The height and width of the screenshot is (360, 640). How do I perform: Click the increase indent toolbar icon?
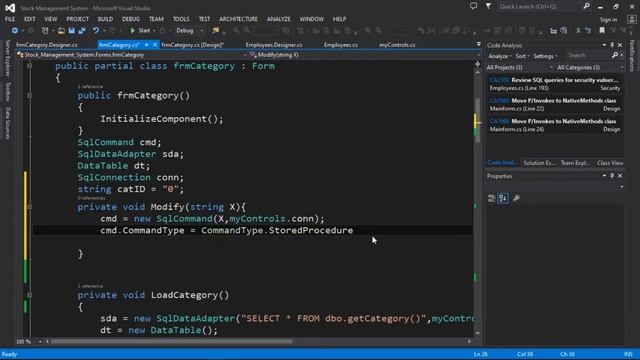point(564,31)
